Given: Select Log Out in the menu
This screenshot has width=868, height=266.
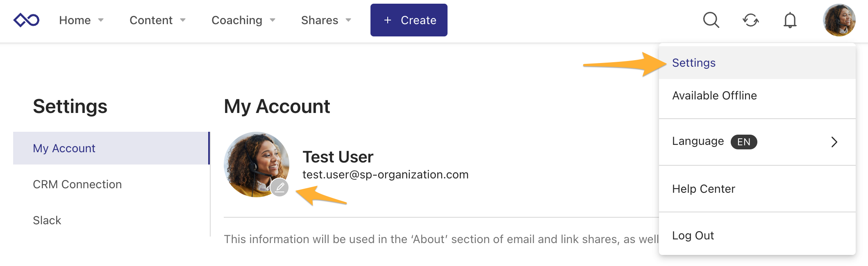Looking at the screenshot, I should (693, 235).
